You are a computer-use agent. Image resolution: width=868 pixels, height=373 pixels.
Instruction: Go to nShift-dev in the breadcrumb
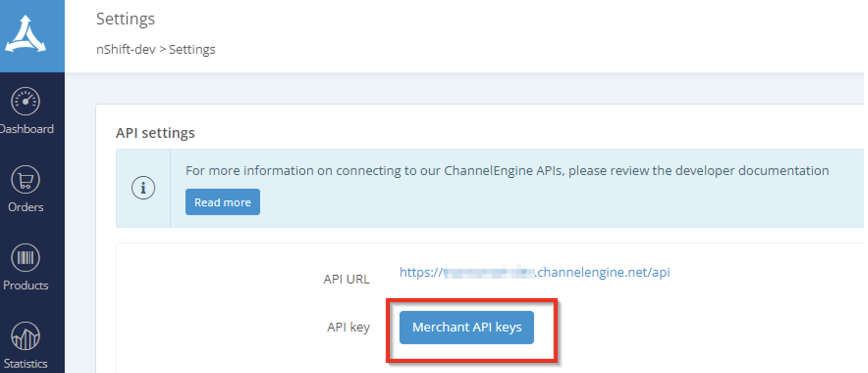126,49
